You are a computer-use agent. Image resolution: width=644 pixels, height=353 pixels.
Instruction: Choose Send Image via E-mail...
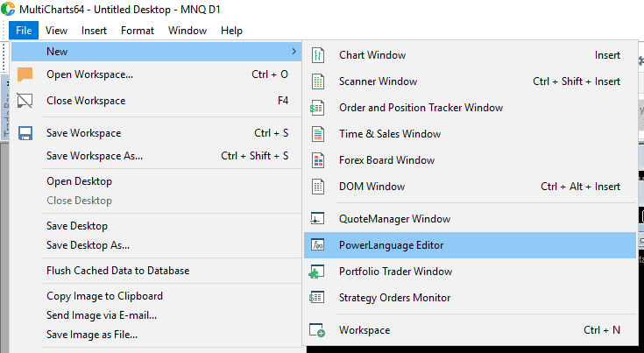(x=157, y=315)
